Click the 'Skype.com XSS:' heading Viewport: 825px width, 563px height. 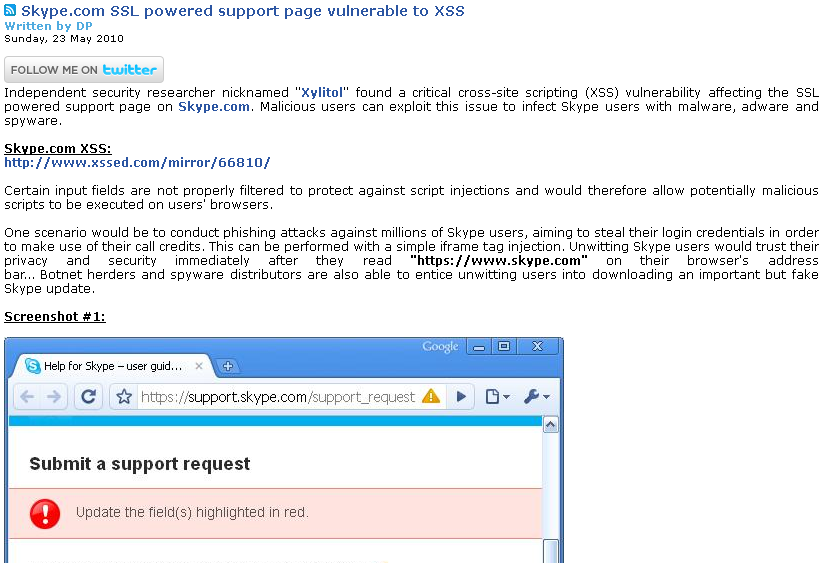coord(58,148)
